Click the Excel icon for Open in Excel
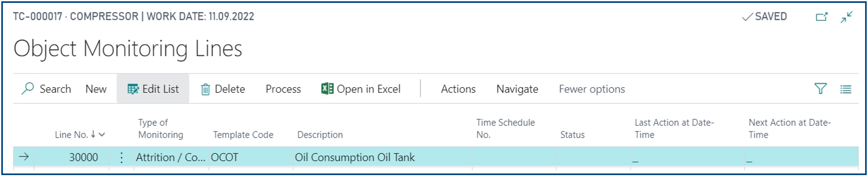This screenshot has height=177, width=868. coord(327,89)
